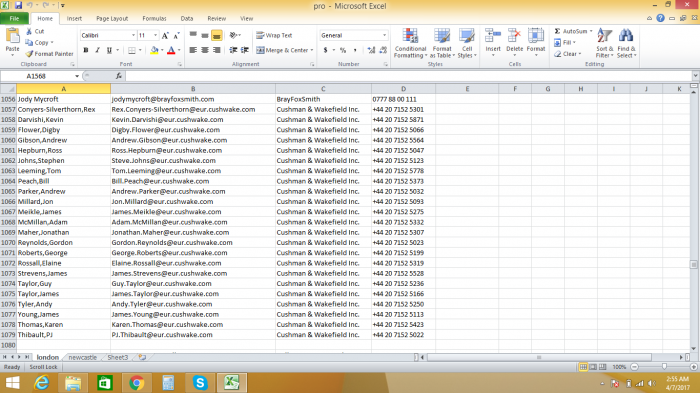The image size is (700, 393).
Task: Click the Format Painter brush icon
Action: pos(29,54)
